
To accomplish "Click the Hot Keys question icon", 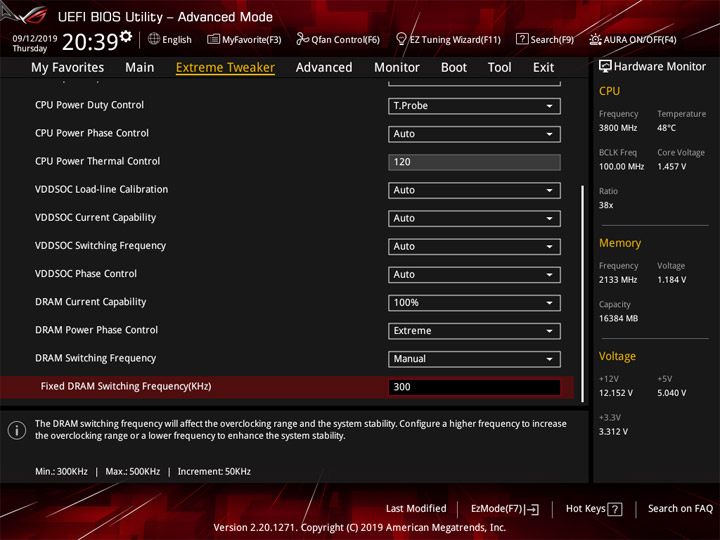I will [615, 509].
